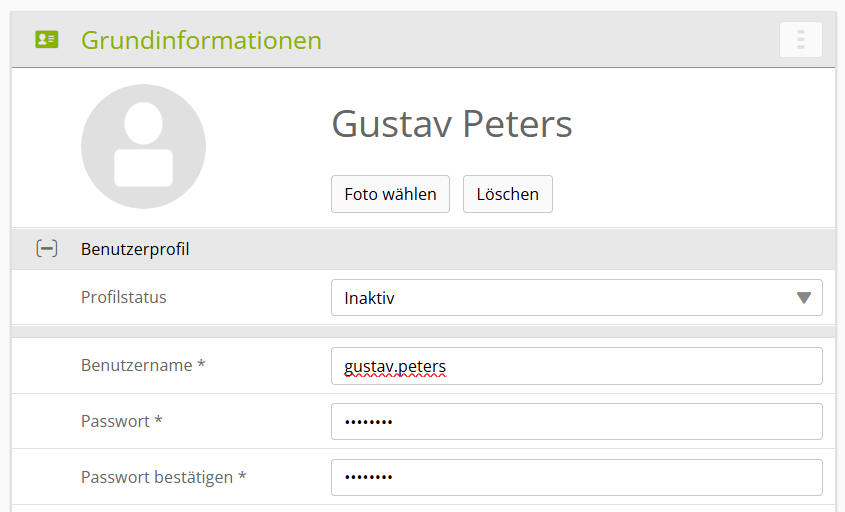Viewport: 845px width, 512px height.
Task: Click the Passwort bestätigen field label
Action: [163, 478]
